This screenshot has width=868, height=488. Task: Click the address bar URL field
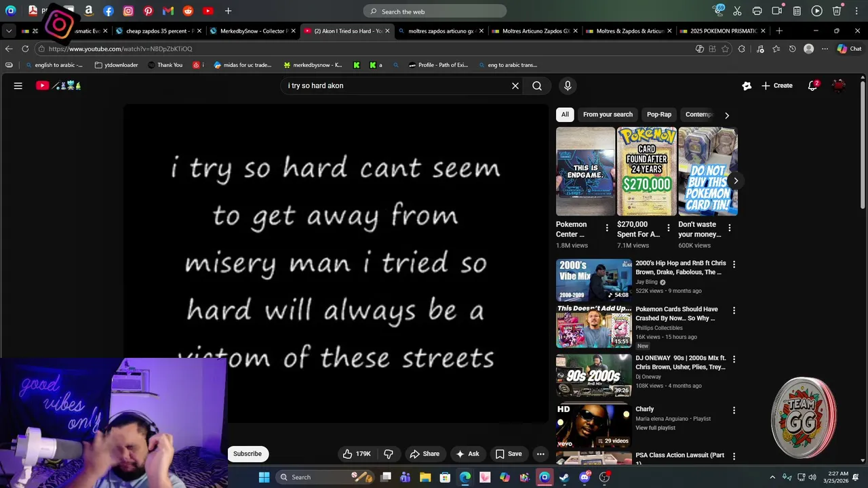[366, 49]
